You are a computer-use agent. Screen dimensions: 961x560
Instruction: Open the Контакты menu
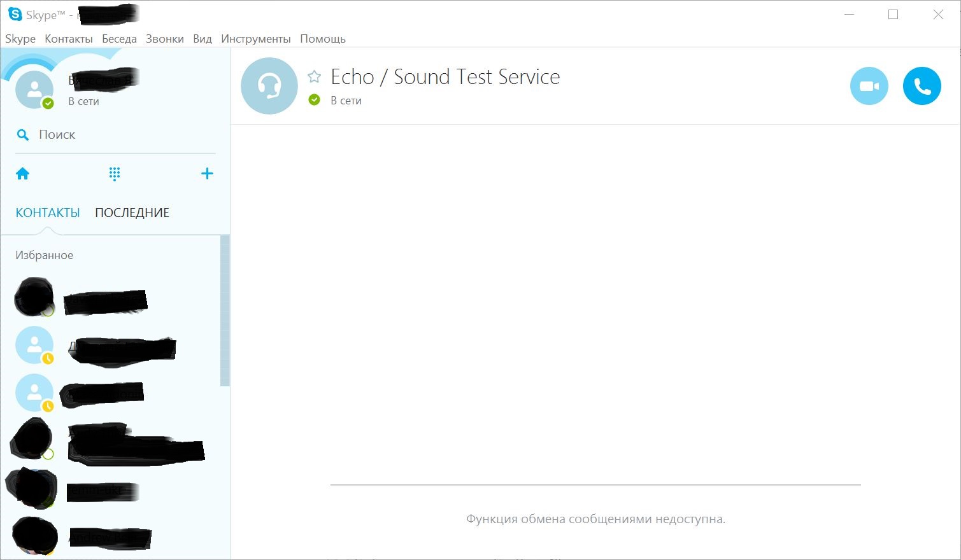[68, 39]
